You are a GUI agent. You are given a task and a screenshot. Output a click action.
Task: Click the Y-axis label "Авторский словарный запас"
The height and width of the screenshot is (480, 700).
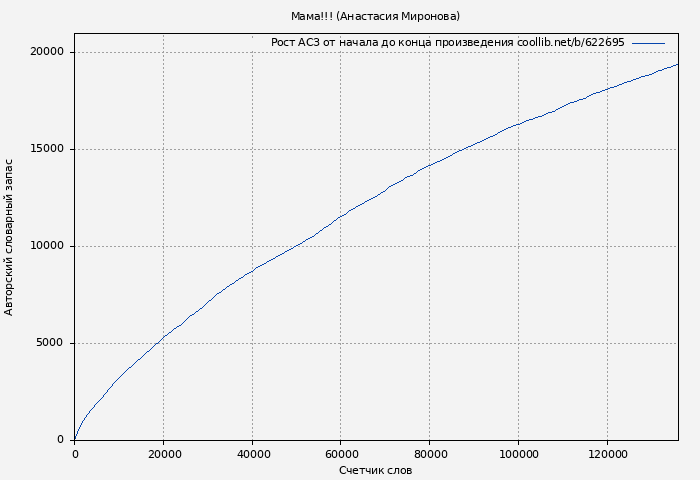coord(10,237)
